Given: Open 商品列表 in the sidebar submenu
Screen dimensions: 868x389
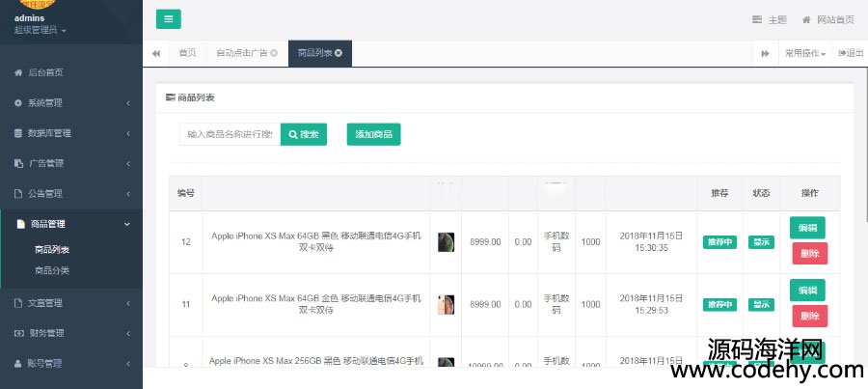Looking at the screenshot, I should coord(52,249).
